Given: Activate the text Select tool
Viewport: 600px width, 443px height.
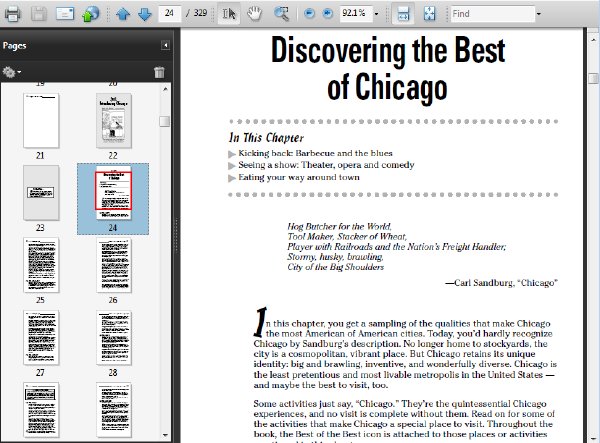Looking at the screenshot, I should pos(229,14).
